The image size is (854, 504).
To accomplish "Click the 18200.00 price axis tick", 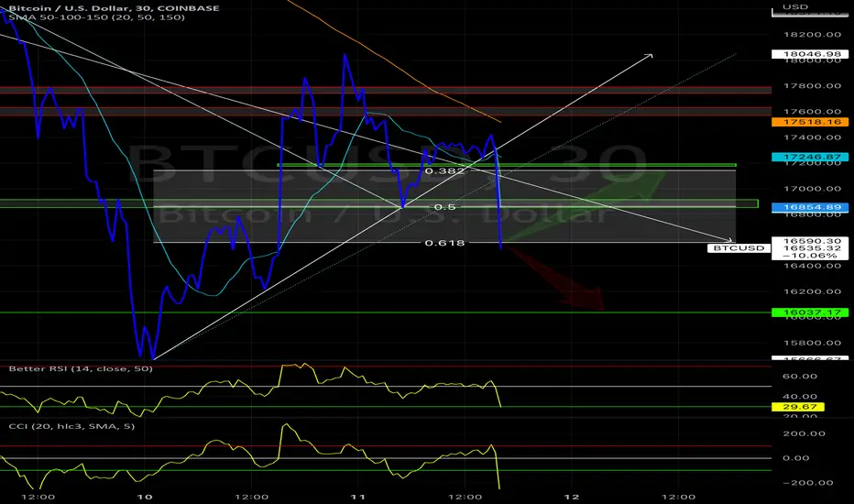I will point(812,34).
